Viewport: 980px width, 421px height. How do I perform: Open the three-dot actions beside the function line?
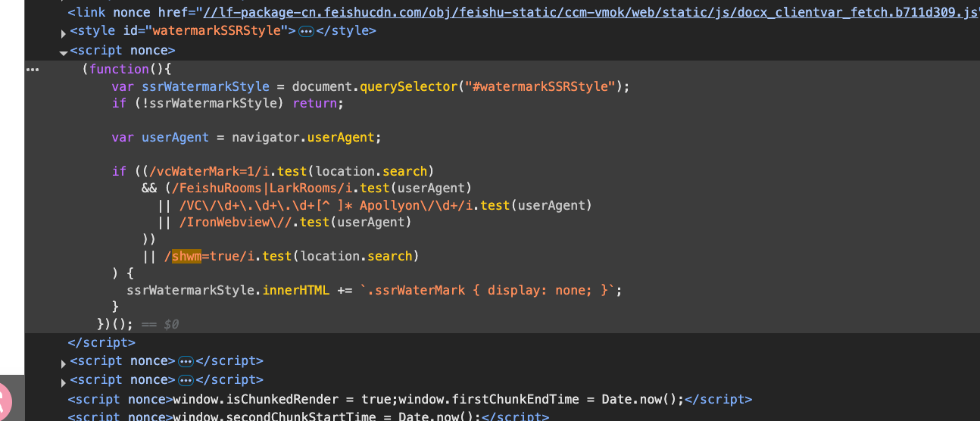coord(33,69)
